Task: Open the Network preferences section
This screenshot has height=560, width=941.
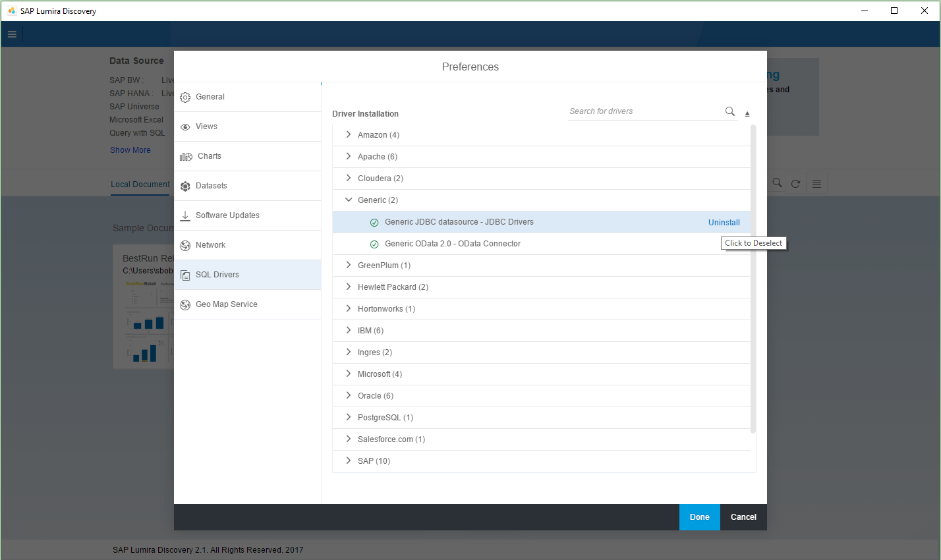Action: (x=248, y=245)
